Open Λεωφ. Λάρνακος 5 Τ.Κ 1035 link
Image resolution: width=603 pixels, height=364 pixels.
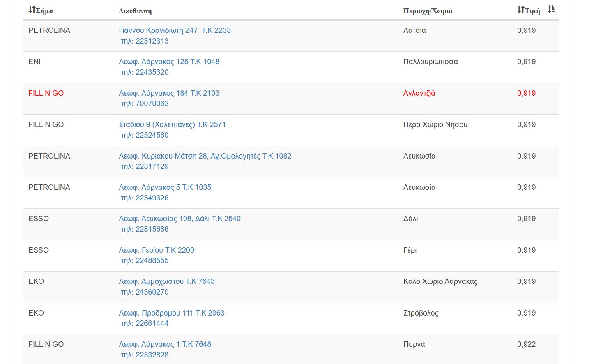165,187
